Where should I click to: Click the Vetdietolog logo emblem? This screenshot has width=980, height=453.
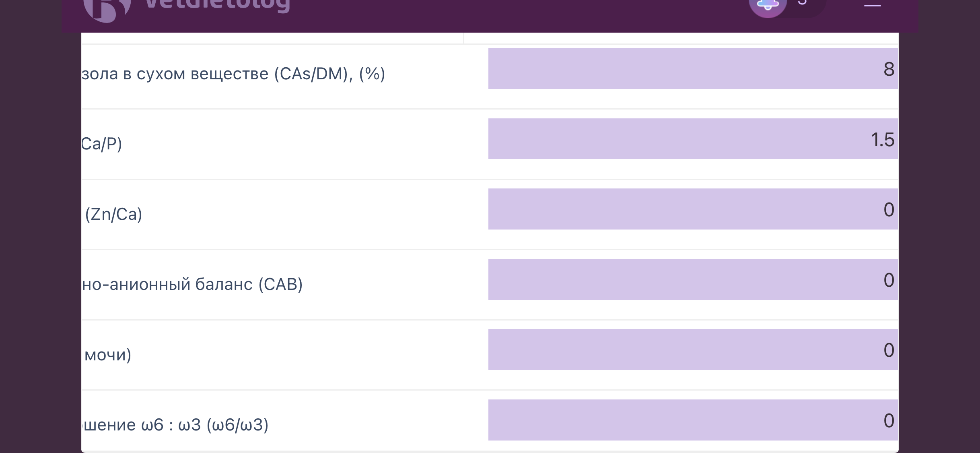(x=107, y=9)
